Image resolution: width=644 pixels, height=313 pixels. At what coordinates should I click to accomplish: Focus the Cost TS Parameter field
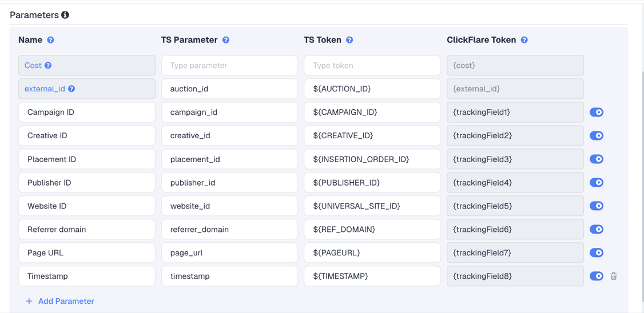pos(229,65)
